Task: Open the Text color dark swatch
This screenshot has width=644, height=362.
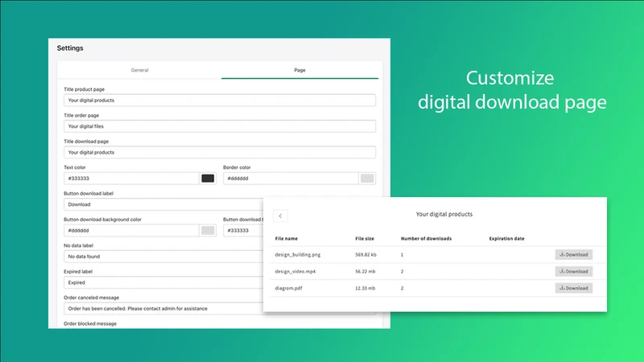Action: click(x=208, y=179)
